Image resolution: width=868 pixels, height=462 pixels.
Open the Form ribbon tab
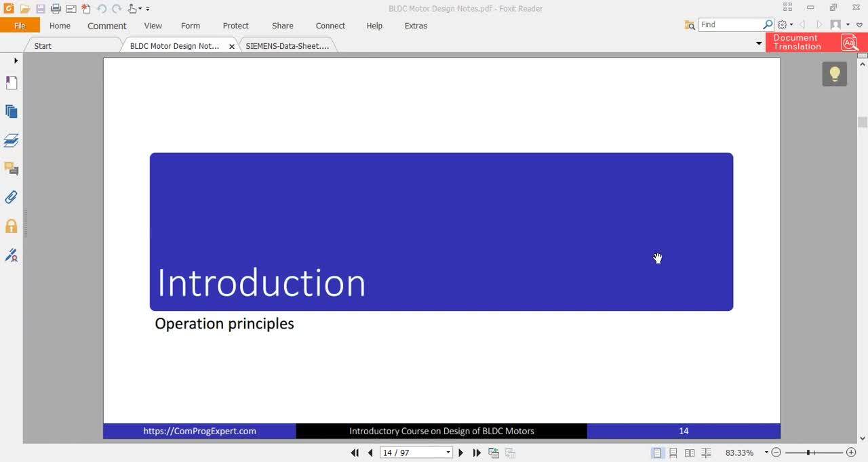(x=191, y=26)
